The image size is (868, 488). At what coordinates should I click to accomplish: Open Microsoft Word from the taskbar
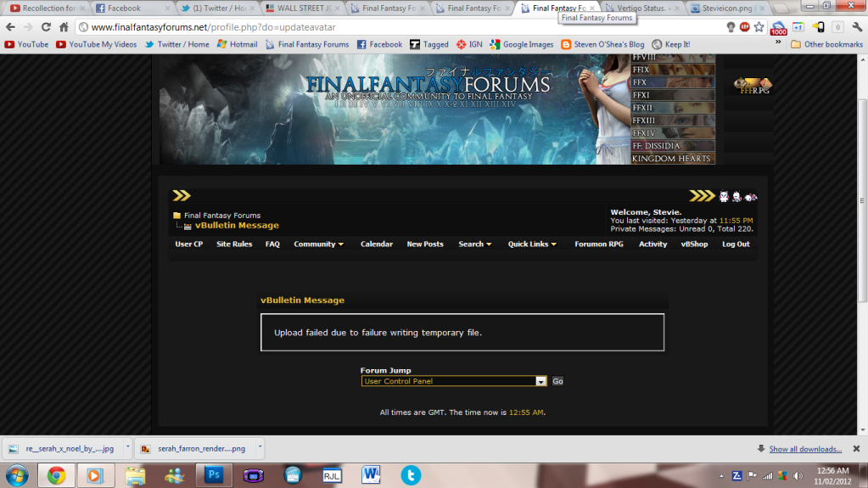click(371, 475)
